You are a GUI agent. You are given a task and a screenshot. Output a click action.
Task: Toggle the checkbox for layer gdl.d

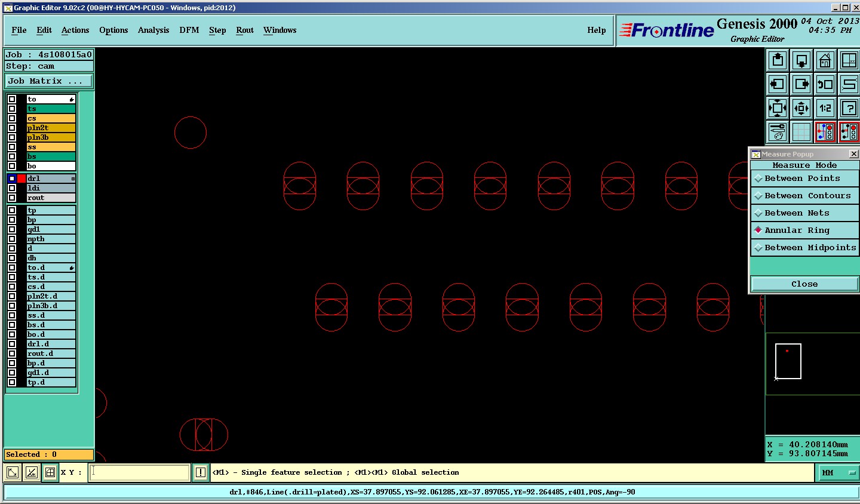(x=12, y=373)
